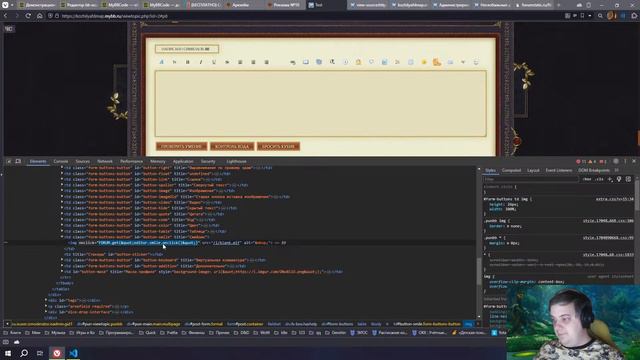Expand the button-quote td node

pyautogui.click(x=62, y=214)
